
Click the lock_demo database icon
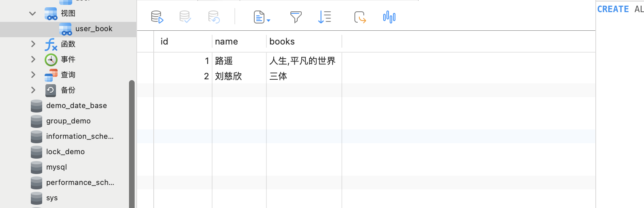(x=36, y=152)
